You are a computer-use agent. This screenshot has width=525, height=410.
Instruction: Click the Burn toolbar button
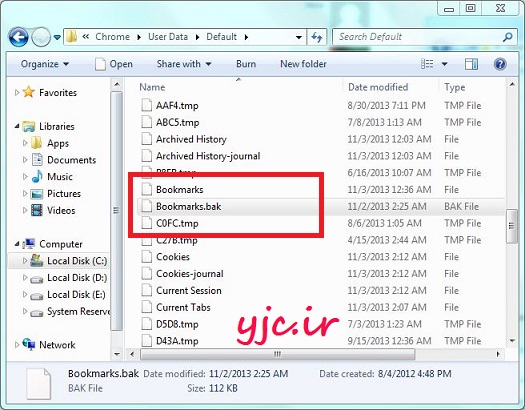pyautogui.click(x=246, y=64)
